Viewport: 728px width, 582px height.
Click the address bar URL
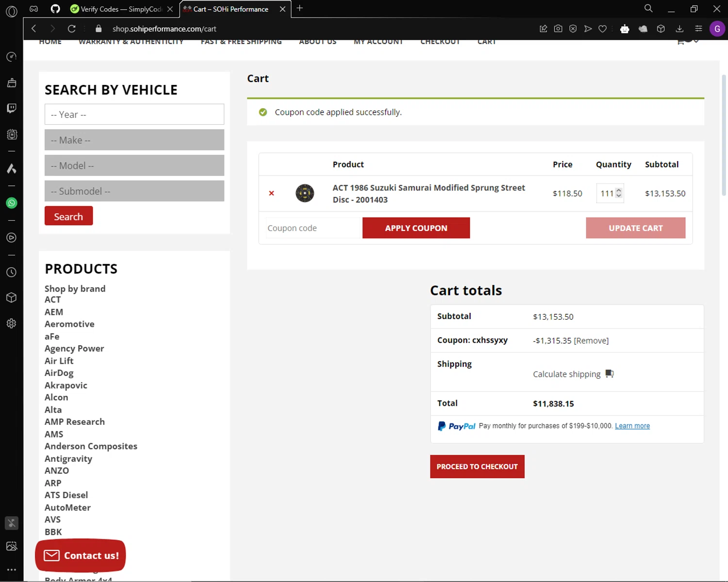tap(165, 29)
